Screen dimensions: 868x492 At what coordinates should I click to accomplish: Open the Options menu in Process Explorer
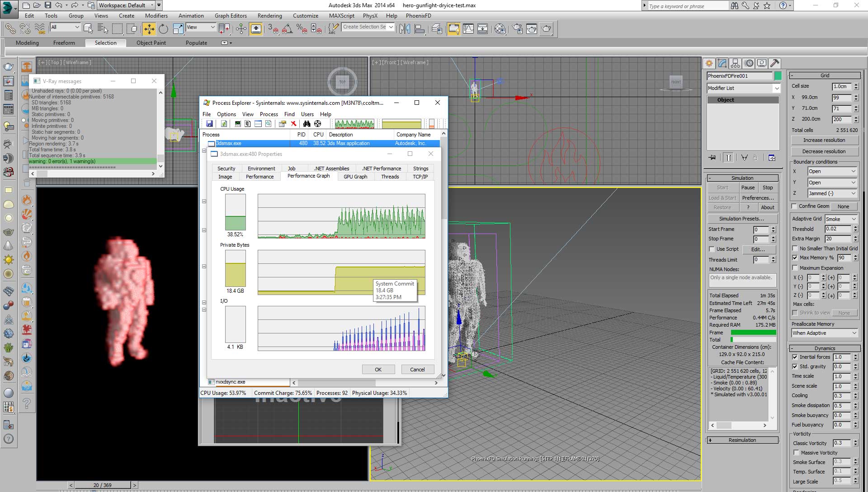point(226,114)
